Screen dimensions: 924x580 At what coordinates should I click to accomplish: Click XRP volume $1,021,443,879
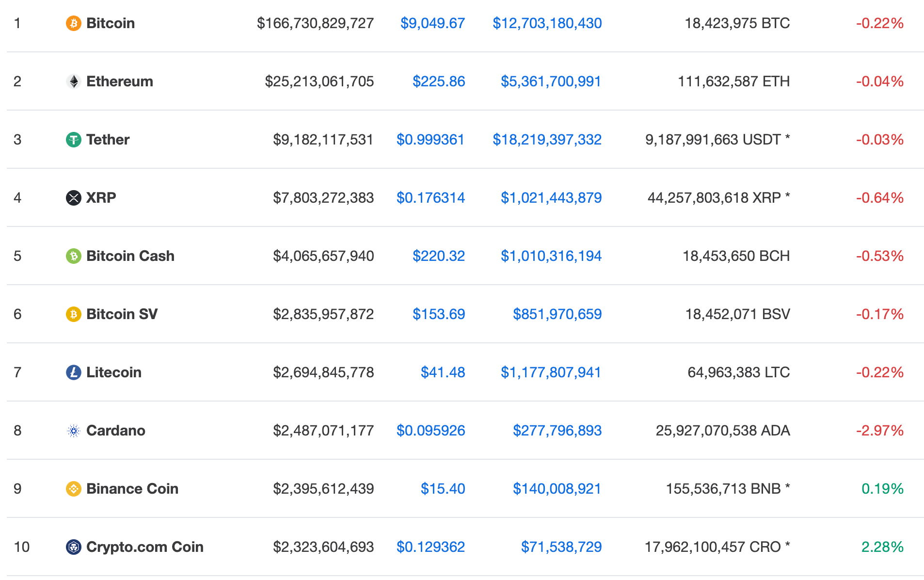[551, 198]
